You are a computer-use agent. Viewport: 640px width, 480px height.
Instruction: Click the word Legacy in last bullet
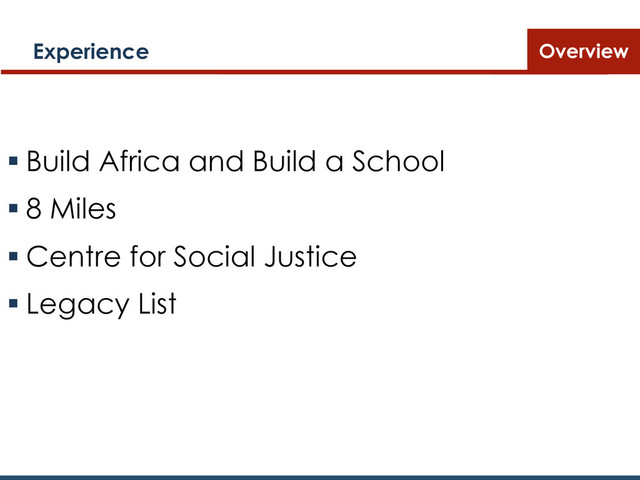pos(78,304)
